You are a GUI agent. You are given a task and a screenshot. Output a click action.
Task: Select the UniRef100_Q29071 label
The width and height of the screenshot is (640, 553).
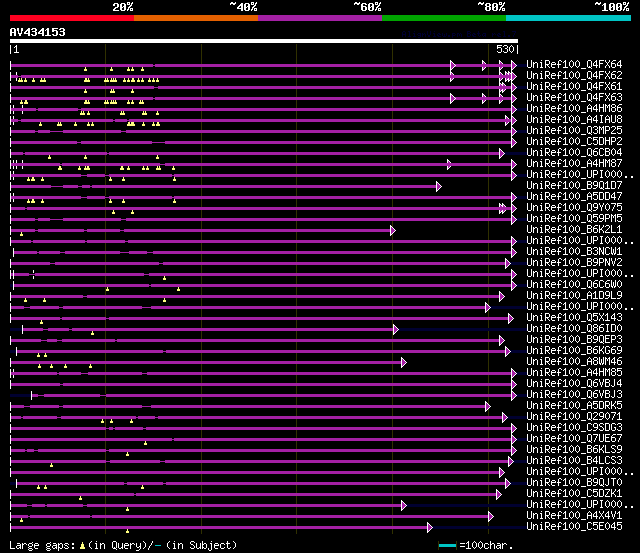574,417
